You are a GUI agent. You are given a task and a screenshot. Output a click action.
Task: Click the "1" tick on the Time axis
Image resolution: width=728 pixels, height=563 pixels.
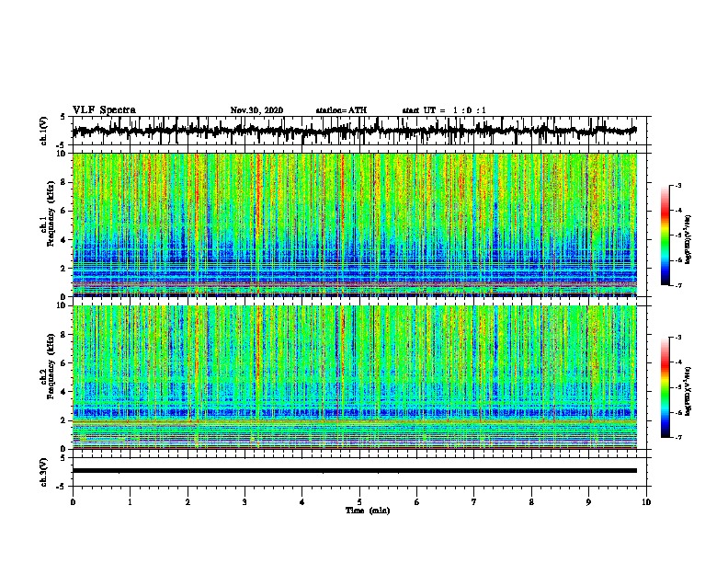coord(130,502)
